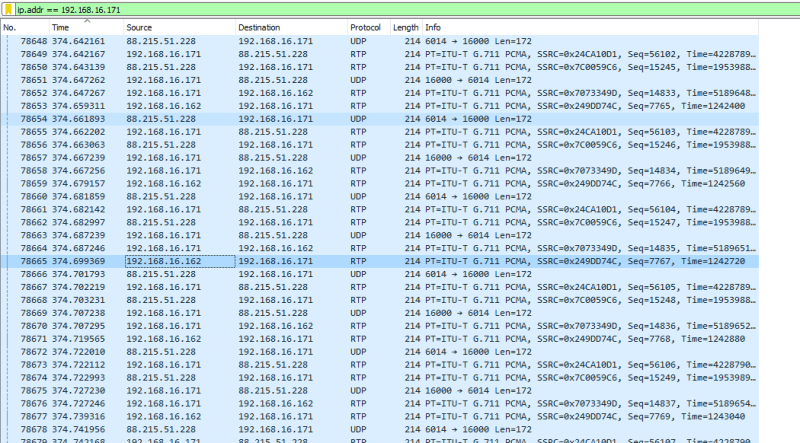Click the display filter input field
The height and width of the screenshot is (443, 800).
pos(407,9)
